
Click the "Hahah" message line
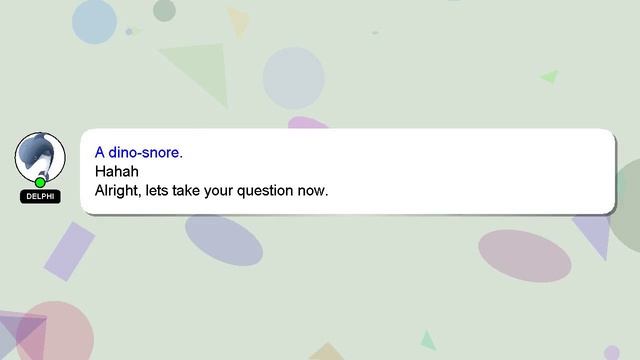pos(117,171)
